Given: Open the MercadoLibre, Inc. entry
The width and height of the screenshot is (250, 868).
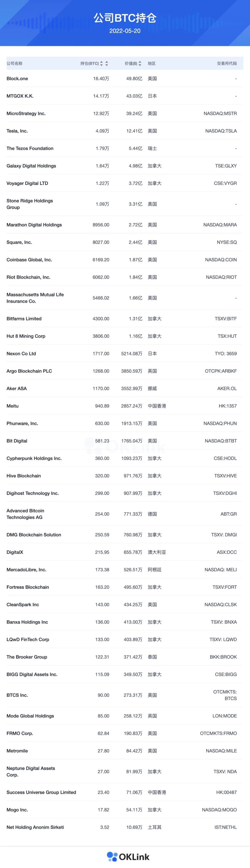Looking at the screenshot, I should click(26, 569).
